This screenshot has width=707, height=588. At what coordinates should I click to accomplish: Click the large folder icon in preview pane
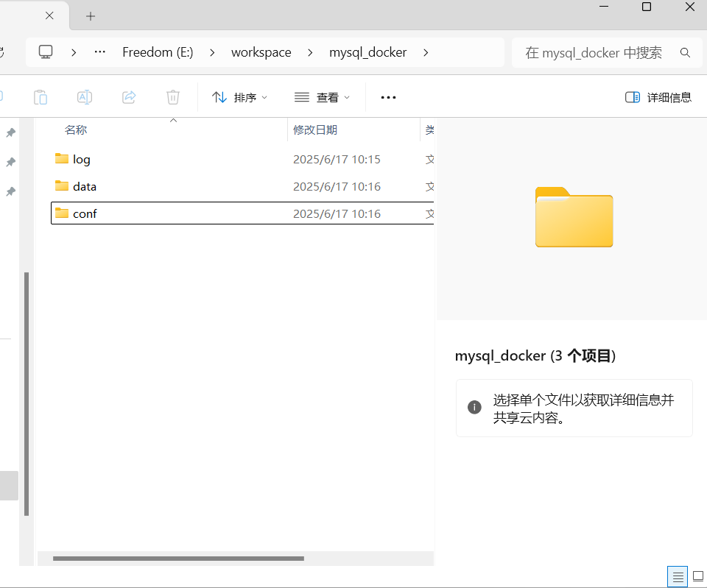(x=574, y=218)
